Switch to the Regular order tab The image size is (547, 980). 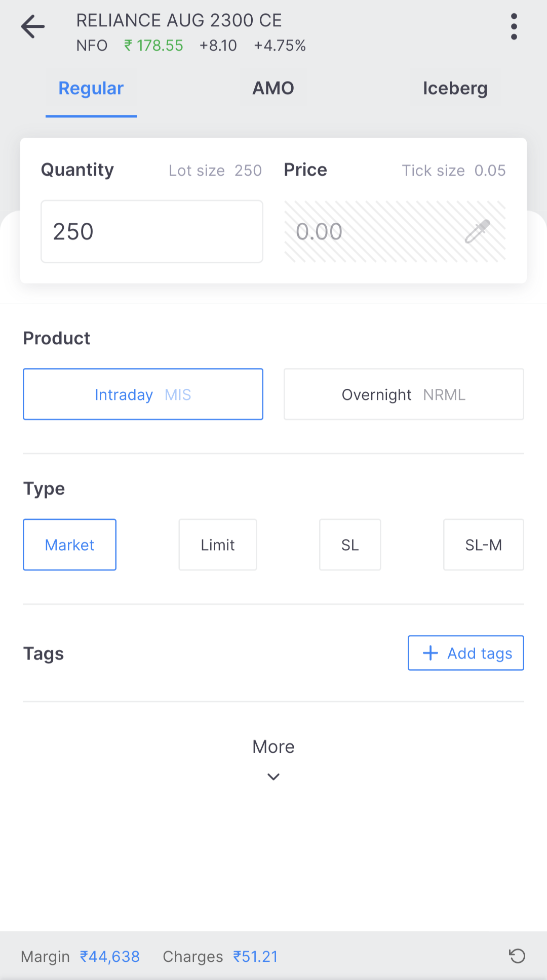pyautogui.click(x=91, y=89)
